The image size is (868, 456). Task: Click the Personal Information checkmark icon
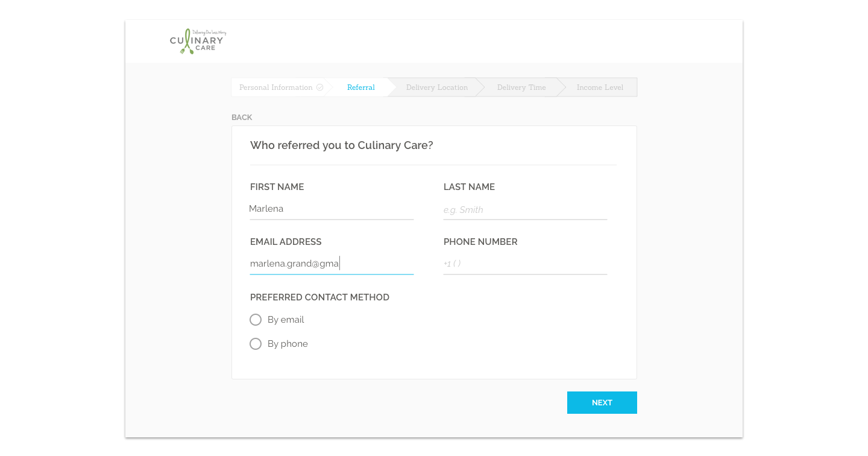(320, 87)
